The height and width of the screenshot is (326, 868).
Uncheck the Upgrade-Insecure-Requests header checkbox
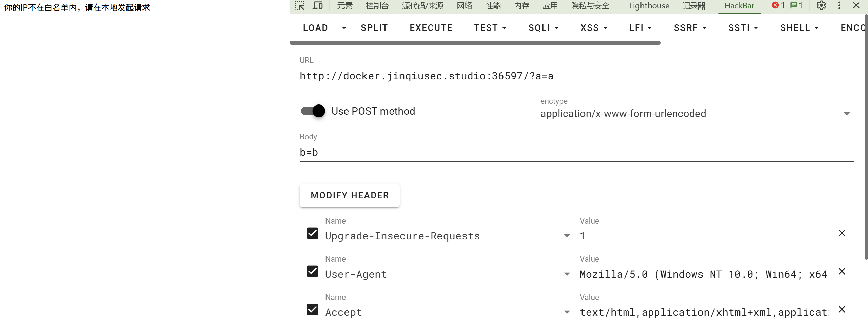312,233
